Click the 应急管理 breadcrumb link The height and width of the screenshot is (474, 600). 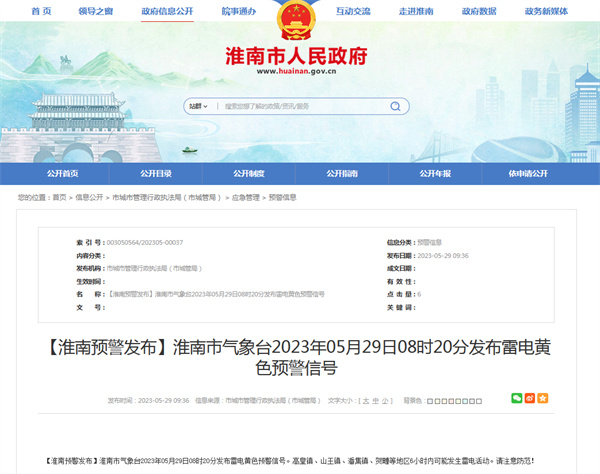click(246, 198)
